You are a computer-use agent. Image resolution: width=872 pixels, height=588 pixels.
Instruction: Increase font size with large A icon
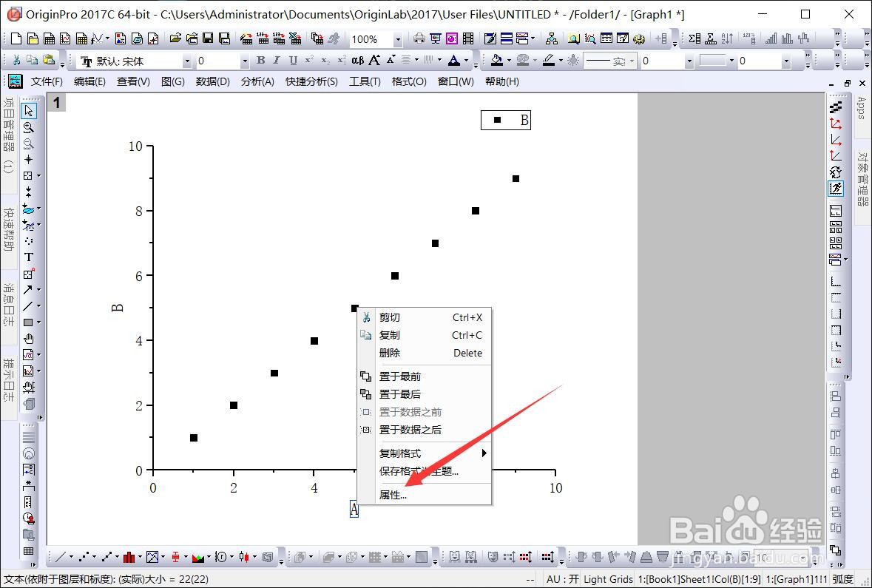(374, 60)
